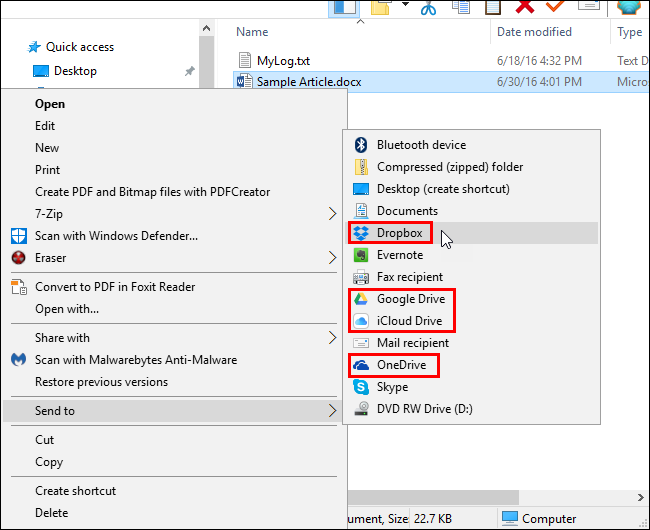Expand the 7-Zip submenu arrow

click(332, 214)
